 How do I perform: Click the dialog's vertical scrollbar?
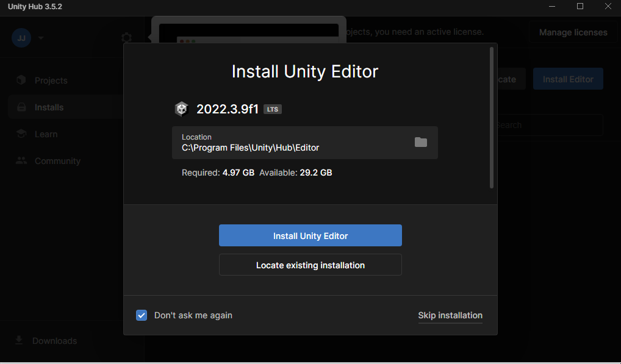[492, 118]
